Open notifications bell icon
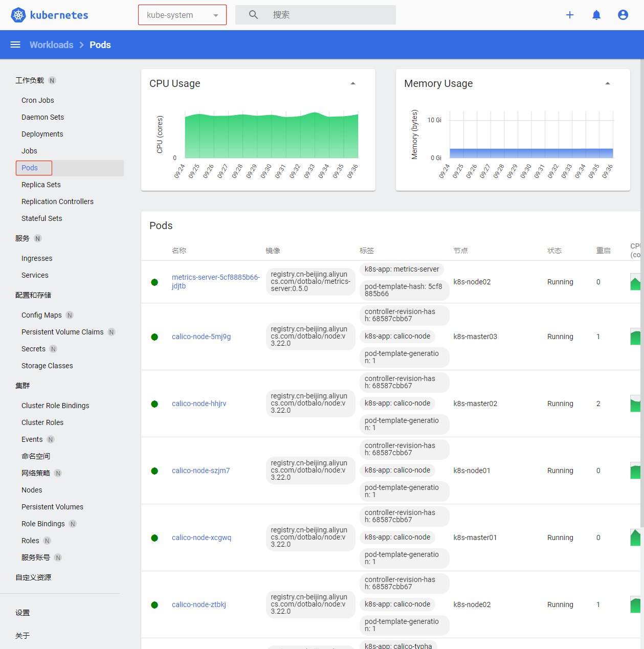This screenshot has width=644, height=649. (x=596, y=15)
